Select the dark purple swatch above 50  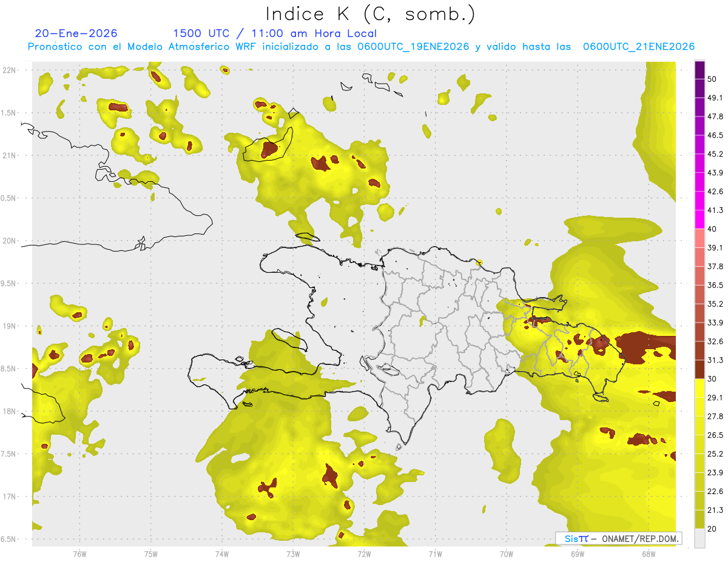[x=699, y=70]
